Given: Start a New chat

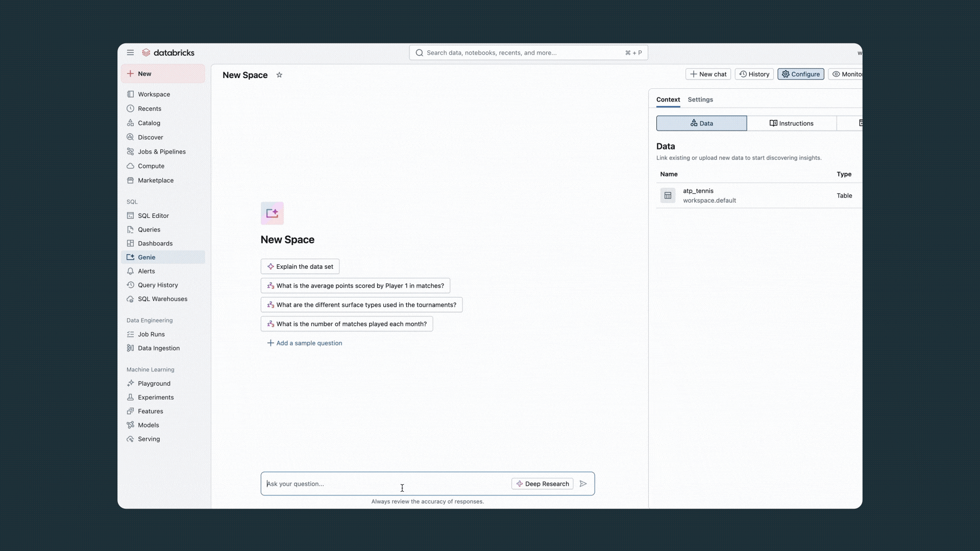Looking at the screenshot, I should point(708,74).
